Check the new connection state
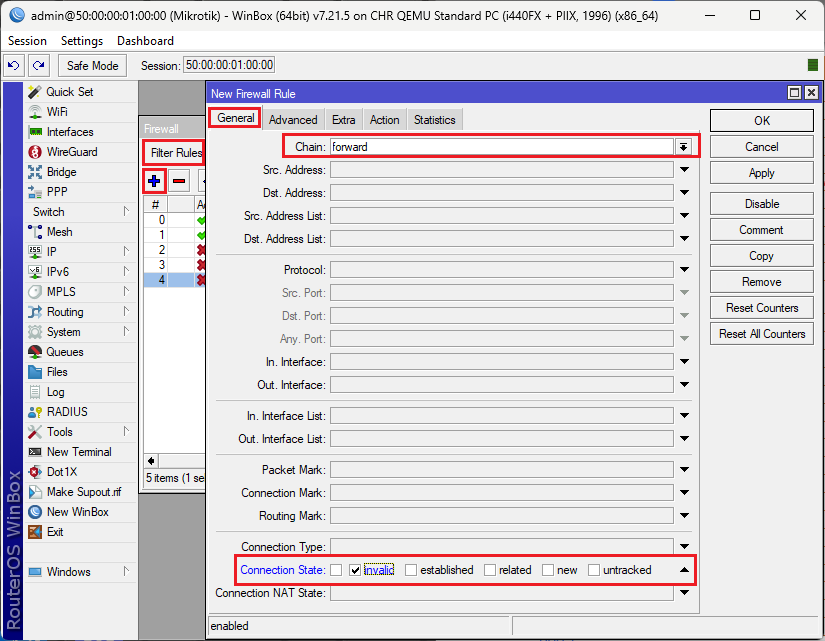Viewport: 825px width, 641px height. [x=548, y=570]
